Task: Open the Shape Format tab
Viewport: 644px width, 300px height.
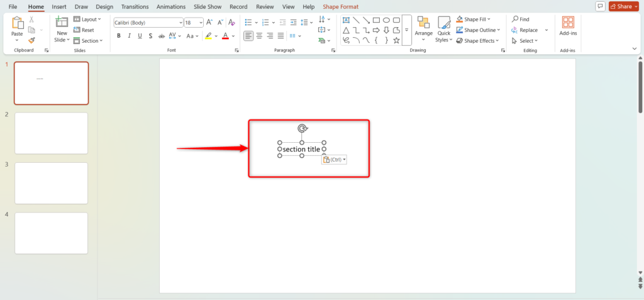Action: tap(340, 6)
